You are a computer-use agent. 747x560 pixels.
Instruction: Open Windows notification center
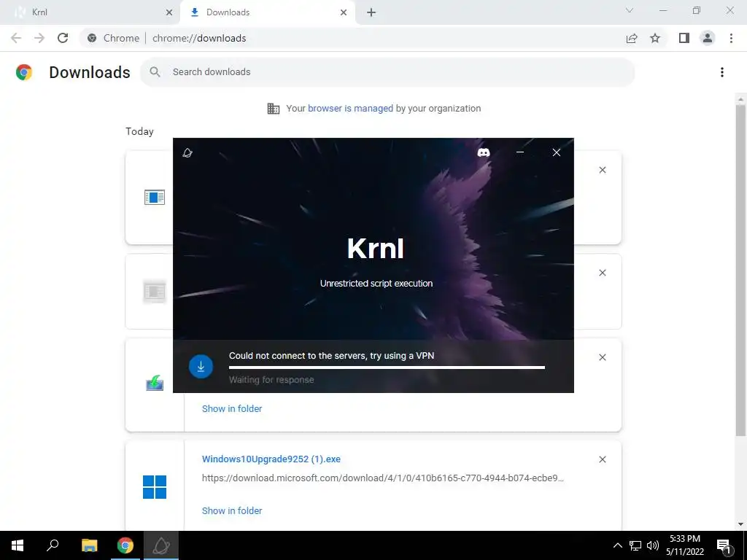click(724, 545)
